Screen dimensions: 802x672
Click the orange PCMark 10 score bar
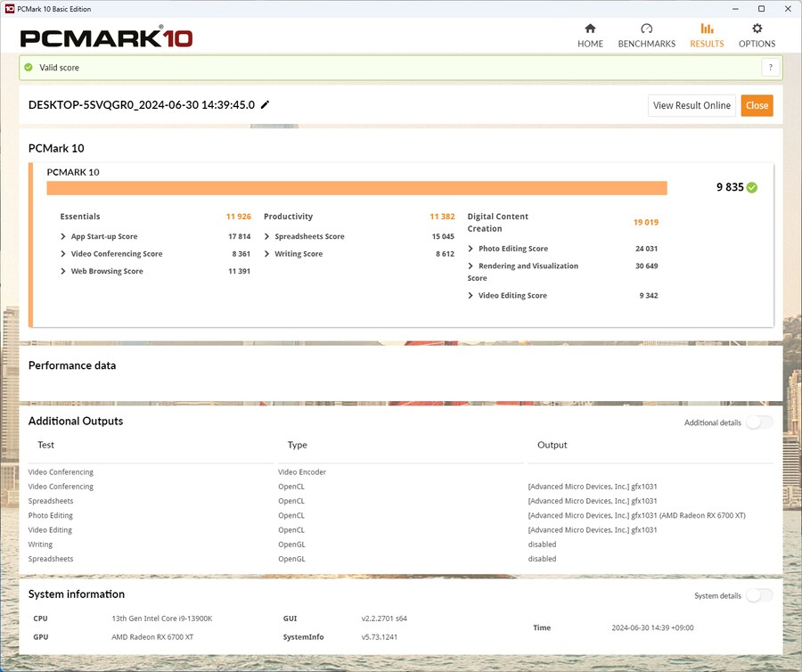[x=356, y=188]
